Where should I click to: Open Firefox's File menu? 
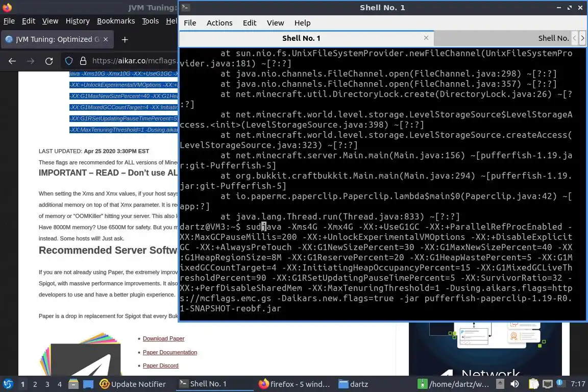(9, 21)
